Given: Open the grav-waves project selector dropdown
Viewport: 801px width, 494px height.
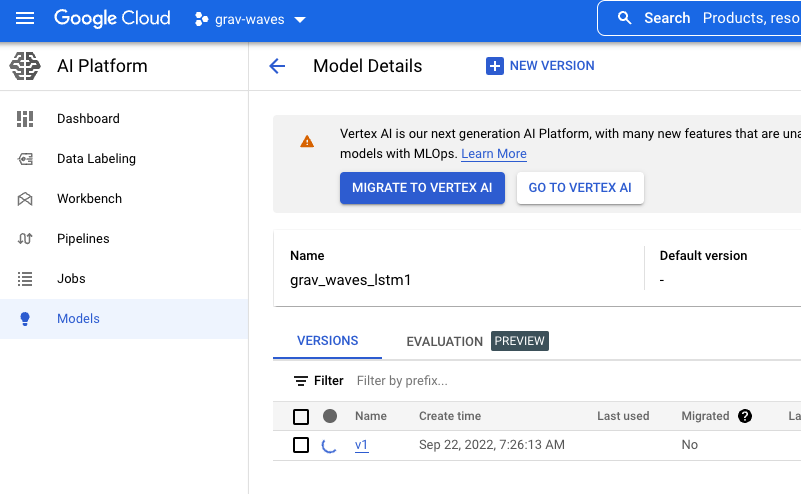Looking at the screenshot, I should pos(250,19).
